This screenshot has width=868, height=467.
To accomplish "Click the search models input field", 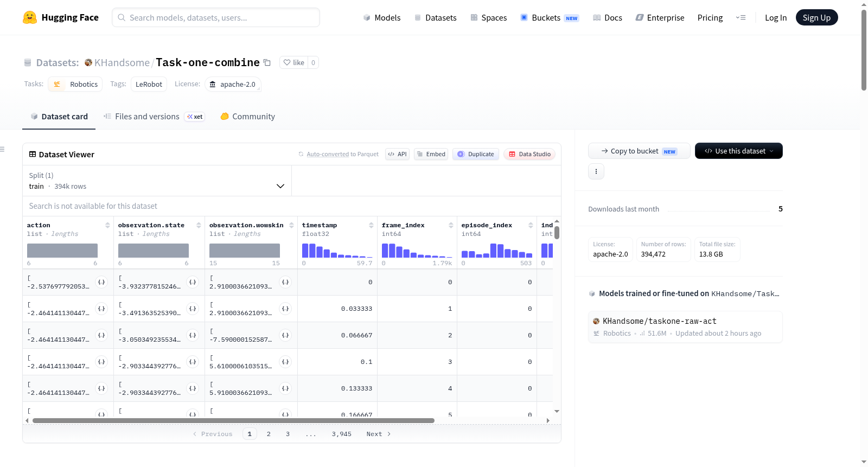I will pyautogui.click(x=216, y=17).
